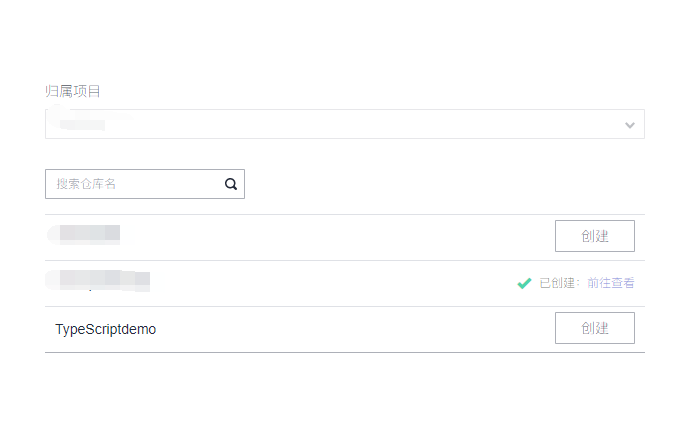This screenshot has height=423, width=699.
Task: Click the 归属项目 field label
Action: point(73,91)
